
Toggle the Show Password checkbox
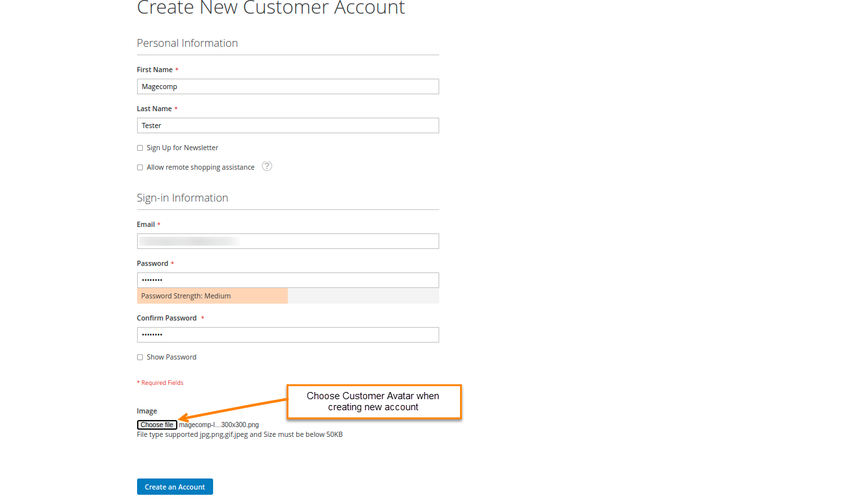click(x=140, y=358)
